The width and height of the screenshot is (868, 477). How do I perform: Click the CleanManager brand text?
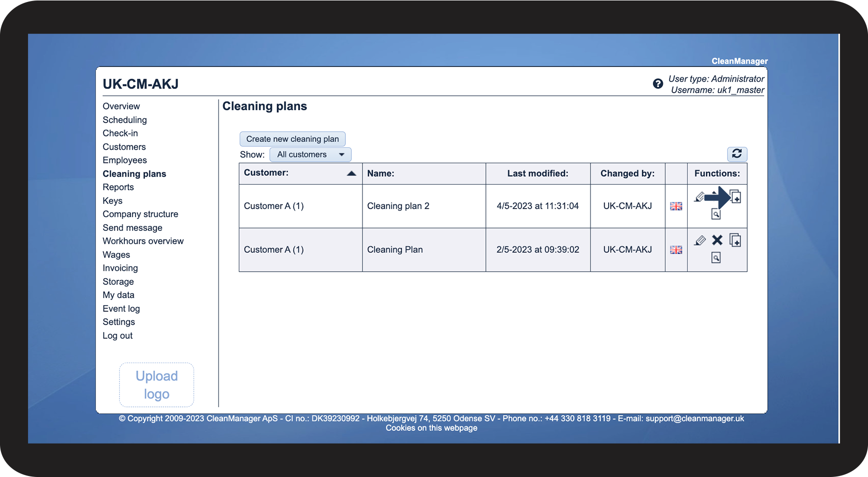[x=740, y=61]
